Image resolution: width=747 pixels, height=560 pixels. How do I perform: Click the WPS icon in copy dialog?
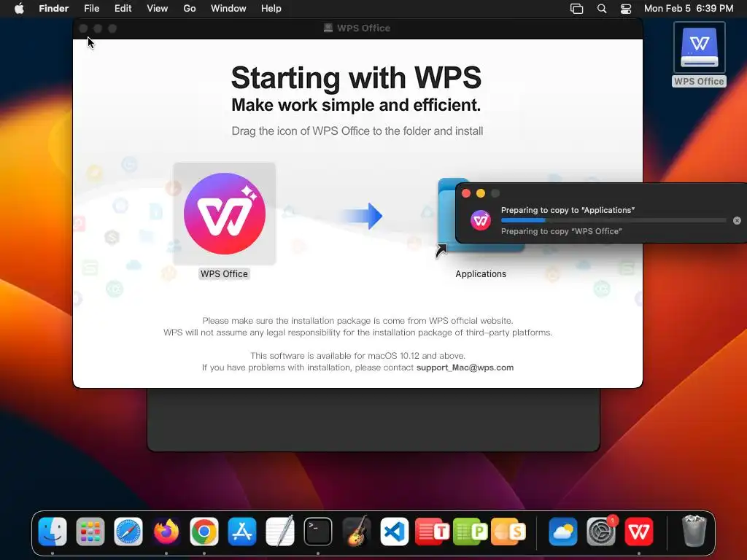481,220
